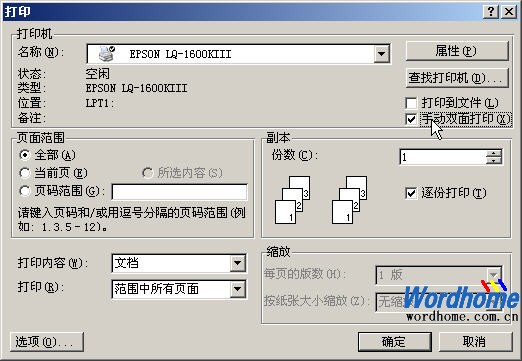Uncheck the 手动双面打印(X) checkbox
Viewport: 522px width, 361px height.
pos(411,119)
